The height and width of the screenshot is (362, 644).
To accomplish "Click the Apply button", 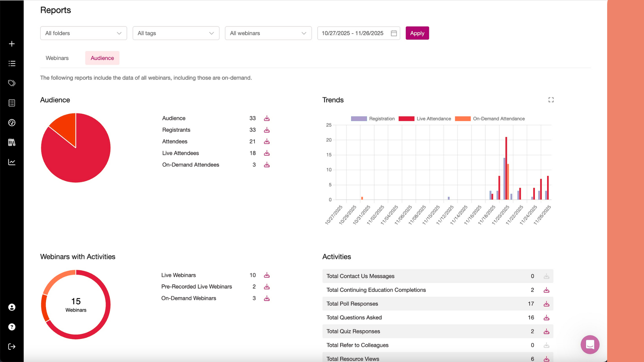I will 417,33.
